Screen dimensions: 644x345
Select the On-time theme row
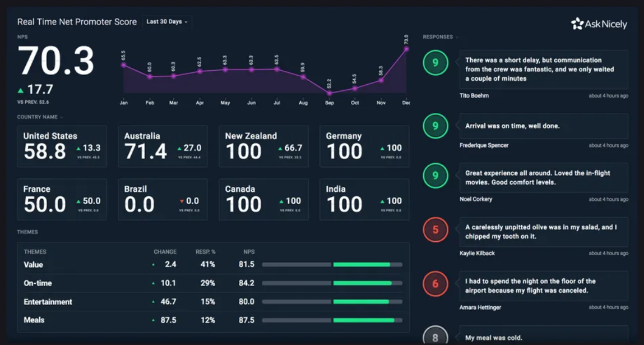pyautogui.click(x=213, y=283)
